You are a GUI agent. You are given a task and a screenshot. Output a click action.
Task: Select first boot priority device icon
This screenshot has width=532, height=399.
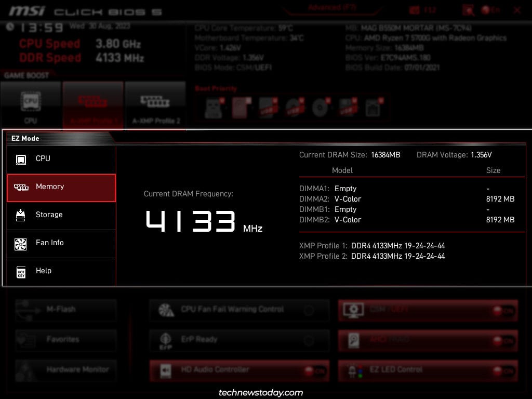pos(215,108)
